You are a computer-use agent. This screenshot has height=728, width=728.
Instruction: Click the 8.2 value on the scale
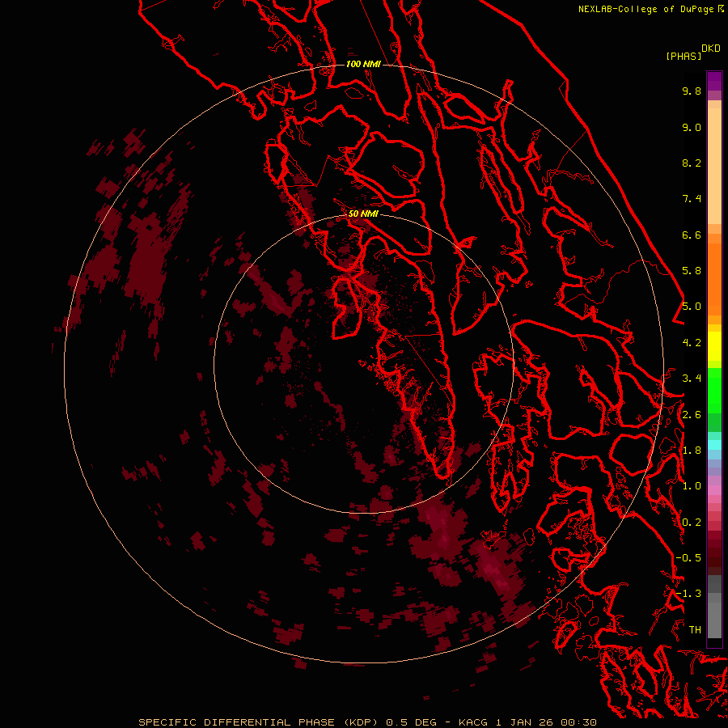point(692,163)
